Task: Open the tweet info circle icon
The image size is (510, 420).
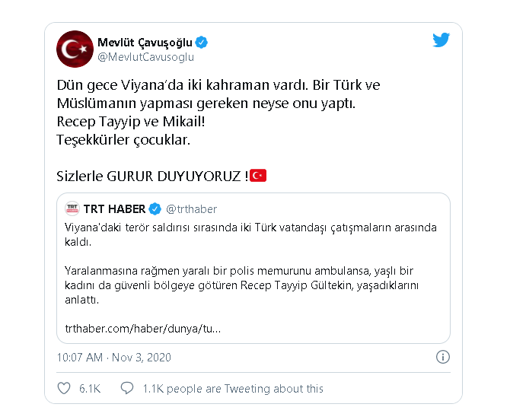Action: click(x=442, y=357)
